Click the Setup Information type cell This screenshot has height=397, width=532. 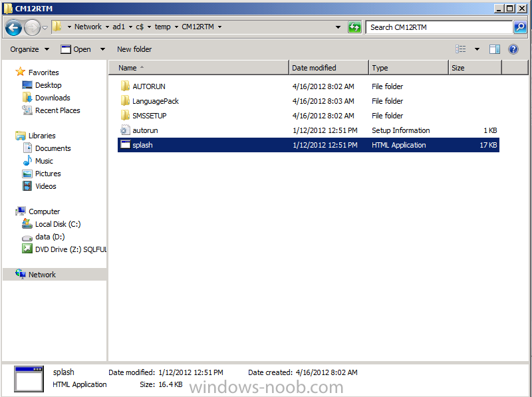coord(401,130)
